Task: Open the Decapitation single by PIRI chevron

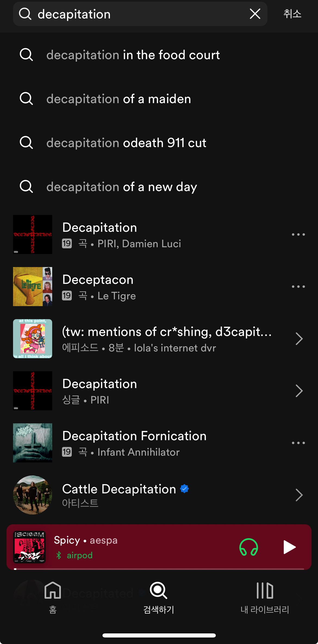Action: click(299, 391)
